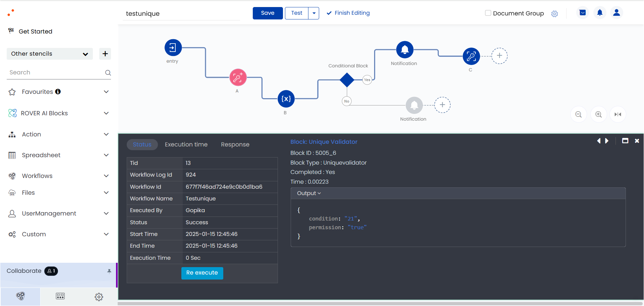The height and width of the screenshot is (306, 644).
Task: Open the Response tab
Action: (235, 144)
